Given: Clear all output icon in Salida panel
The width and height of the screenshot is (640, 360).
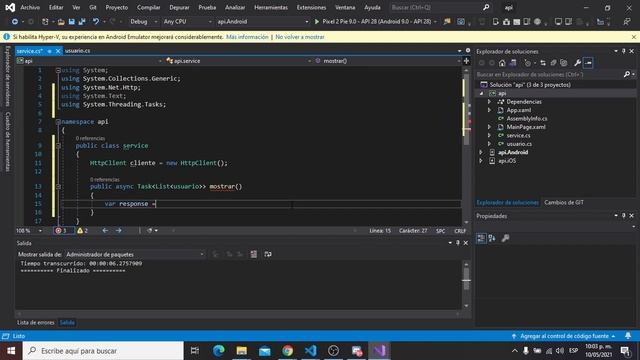Looking at the screenshot, I should tap(253, 254).
